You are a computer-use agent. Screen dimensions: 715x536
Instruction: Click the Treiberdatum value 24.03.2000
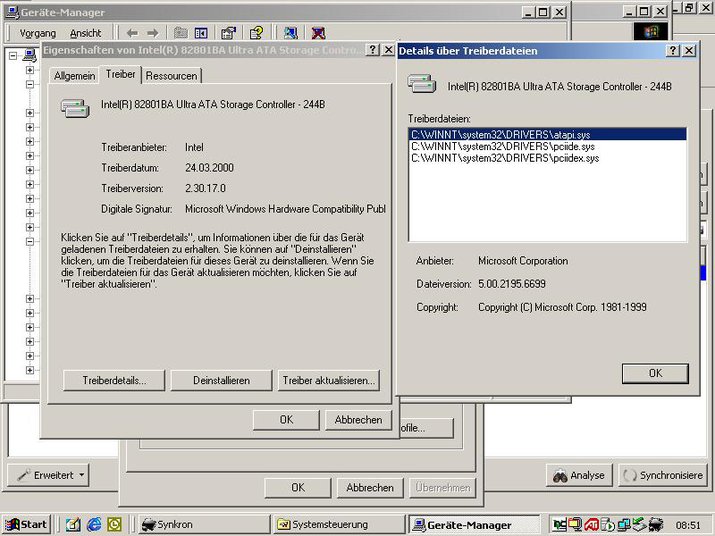tap(209, 167)
